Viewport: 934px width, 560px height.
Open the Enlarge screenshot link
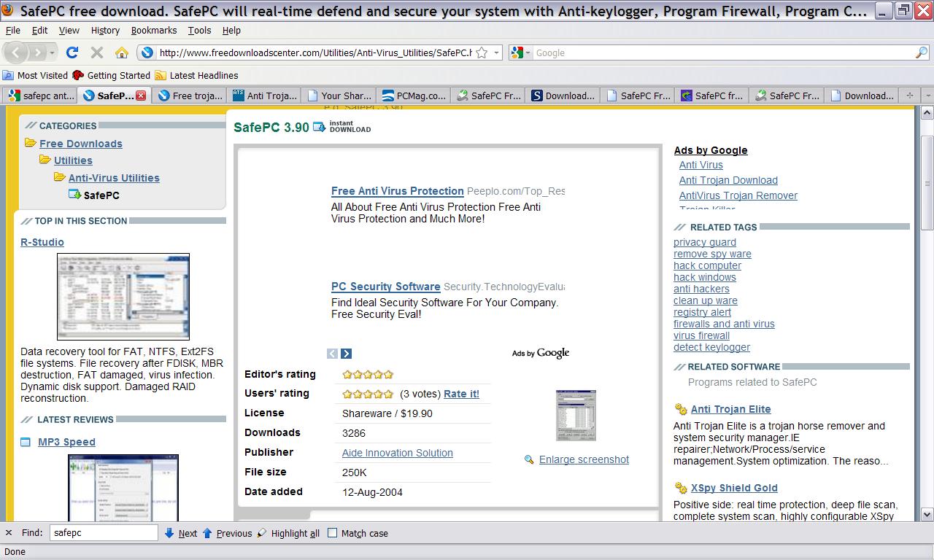coord(584,459)
